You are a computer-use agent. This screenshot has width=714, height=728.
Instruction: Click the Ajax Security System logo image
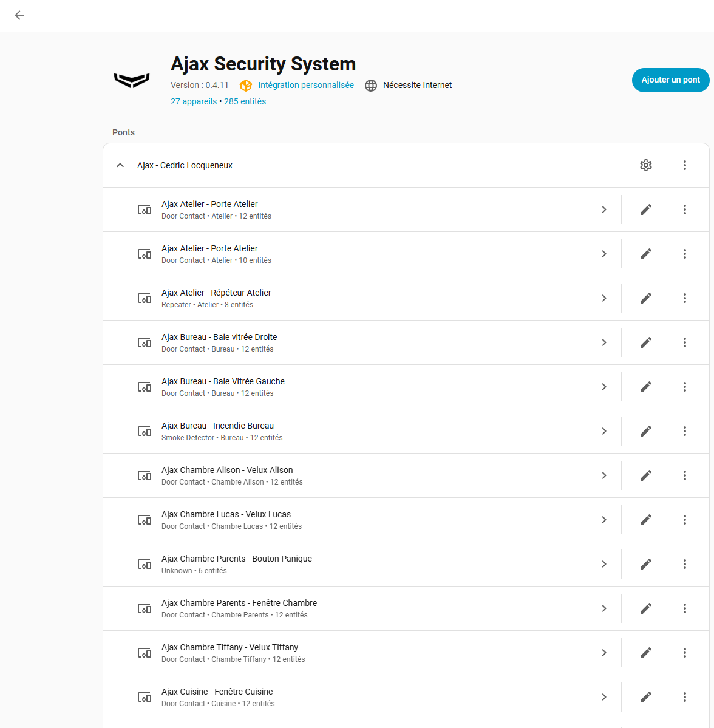pos(131,80)
